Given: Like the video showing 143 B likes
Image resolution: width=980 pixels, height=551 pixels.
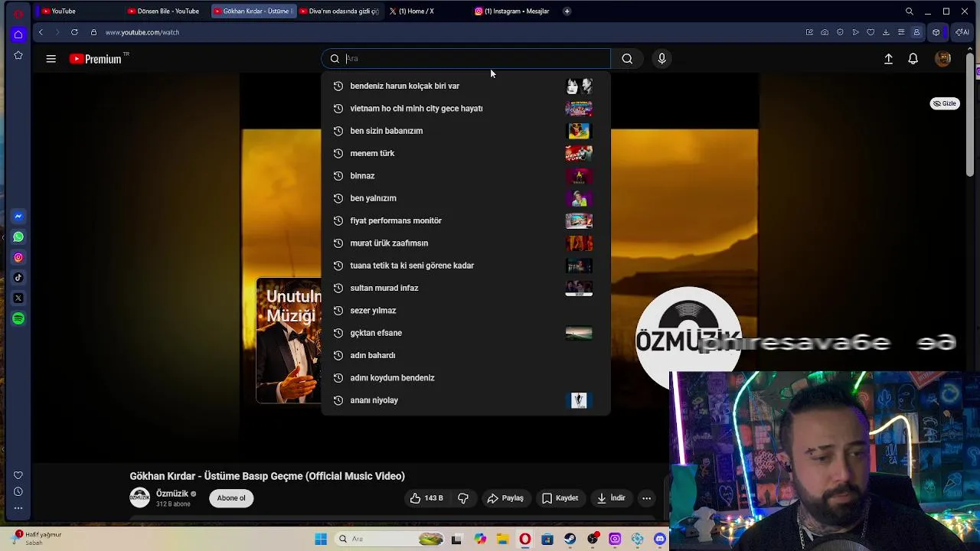Looking at the screenshot, I should tap(426, 498).
